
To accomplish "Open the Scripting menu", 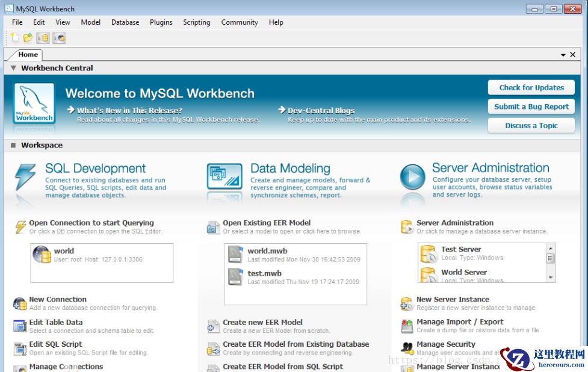I will (196, 22).
